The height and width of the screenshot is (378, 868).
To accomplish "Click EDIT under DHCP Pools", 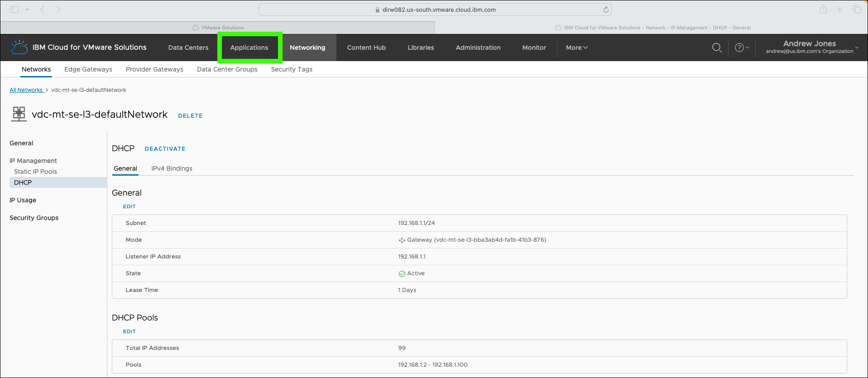I will click(129, 331).
